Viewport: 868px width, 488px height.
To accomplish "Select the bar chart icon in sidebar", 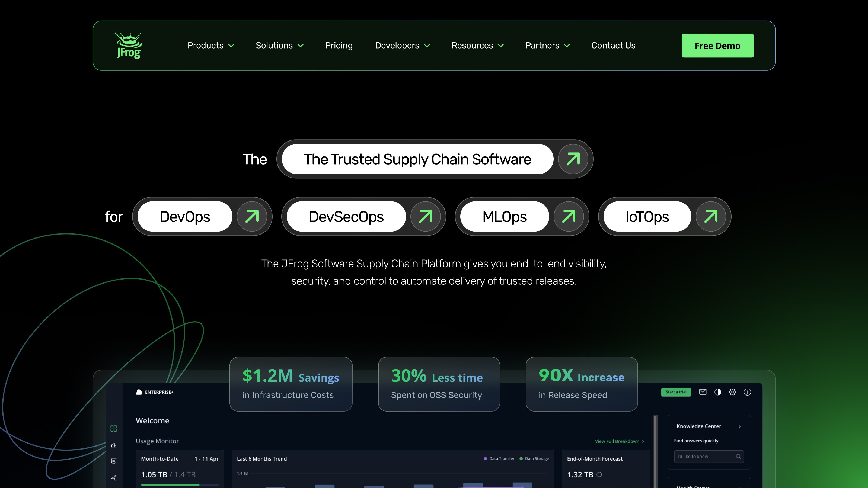I will pyautogui.click(x=114, y=445).
